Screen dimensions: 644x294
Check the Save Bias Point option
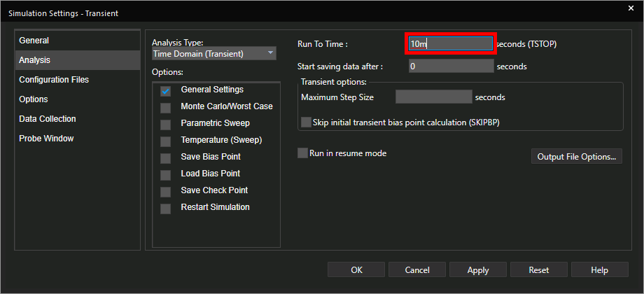(165, 158)
